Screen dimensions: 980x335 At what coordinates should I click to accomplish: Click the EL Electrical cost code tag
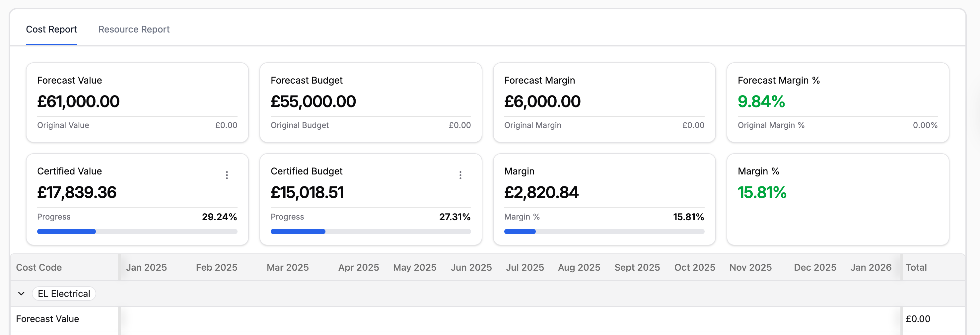click(x=64, y=294)
